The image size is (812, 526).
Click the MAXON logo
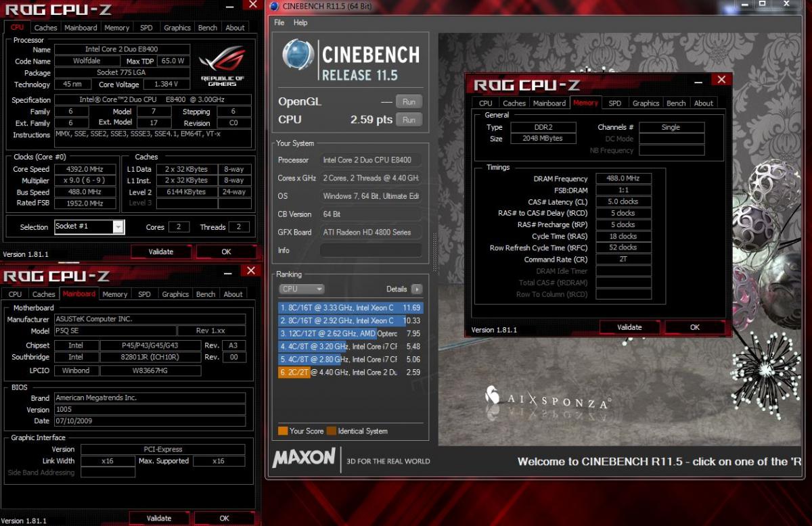tap(303, 458)
